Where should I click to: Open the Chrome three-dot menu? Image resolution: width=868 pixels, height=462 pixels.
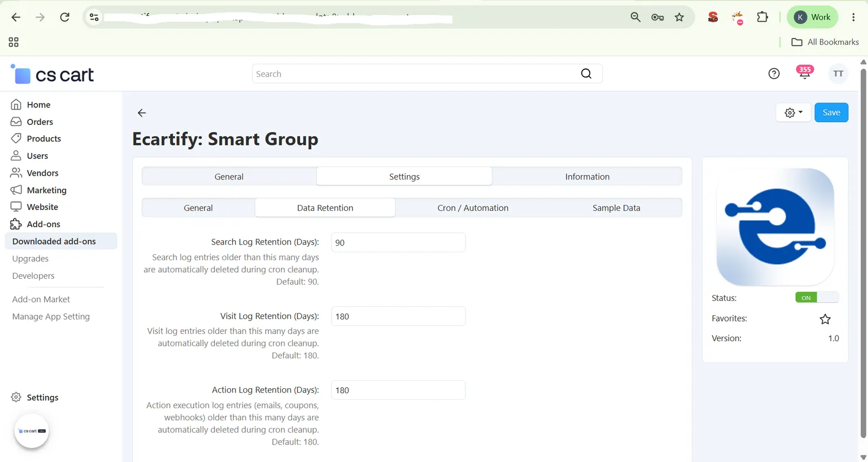pos(853,17)
